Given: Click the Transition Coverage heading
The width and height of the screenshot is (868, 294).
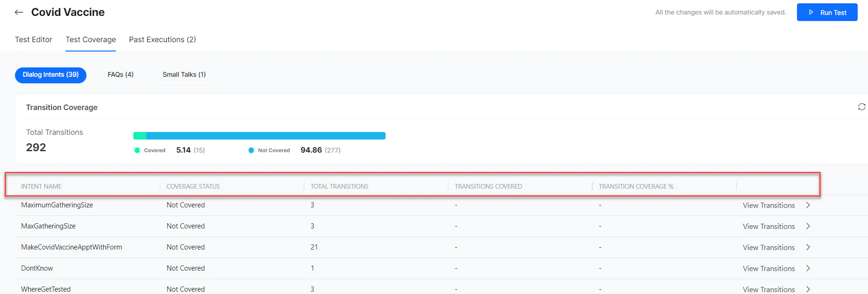Looking at the screenshot, I should (62, 107).
